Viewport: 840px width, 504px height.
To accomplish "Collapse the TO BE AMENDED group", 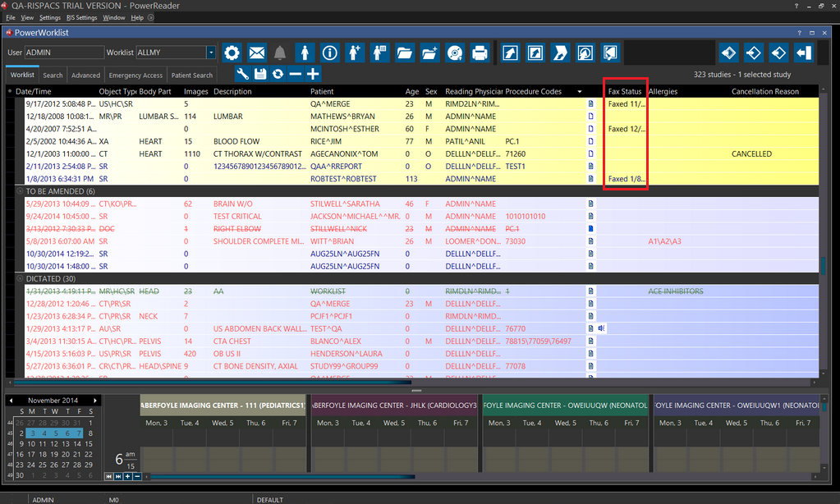I will 21,190.
